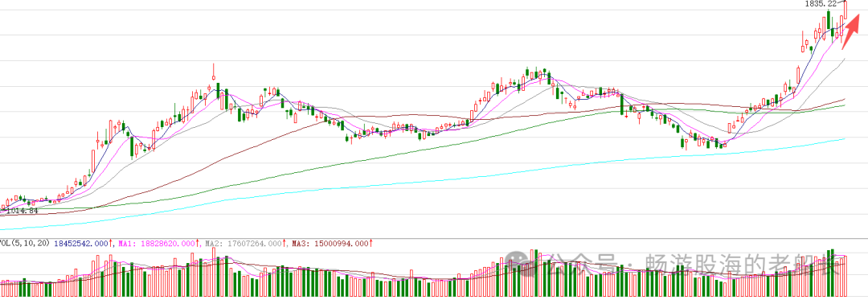Click the MA2: 17607264.000 readout
The height and width of the screenshot is (300, 868).
pyautogui.click(x=243, y=243)
